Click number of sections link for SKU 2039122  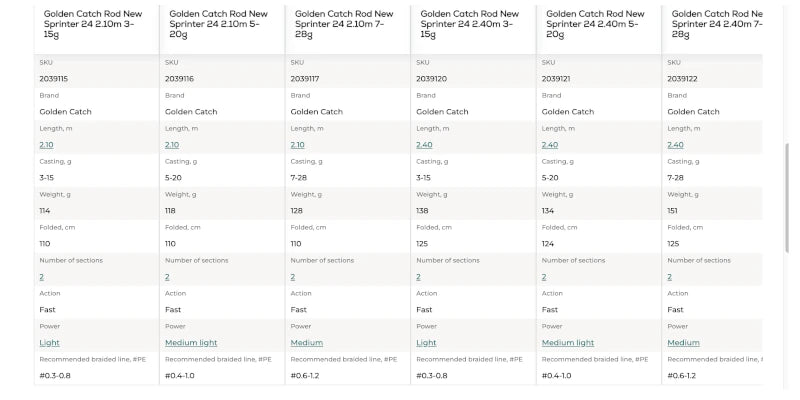pyautogui.click(x=670, y=277)
